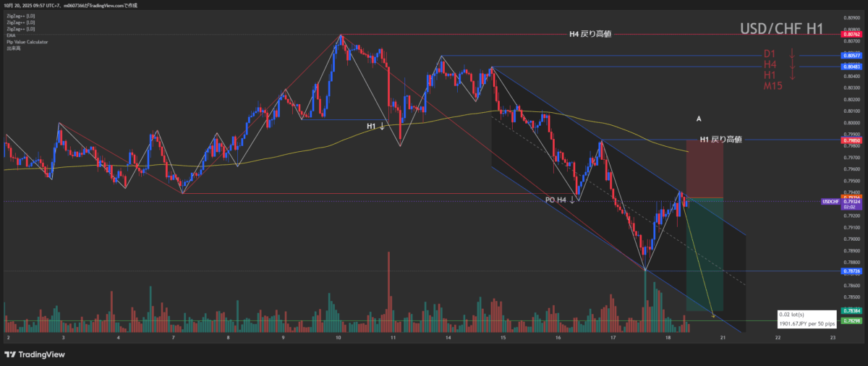Select the USD/CHF H1 title text

click(781, 29)
